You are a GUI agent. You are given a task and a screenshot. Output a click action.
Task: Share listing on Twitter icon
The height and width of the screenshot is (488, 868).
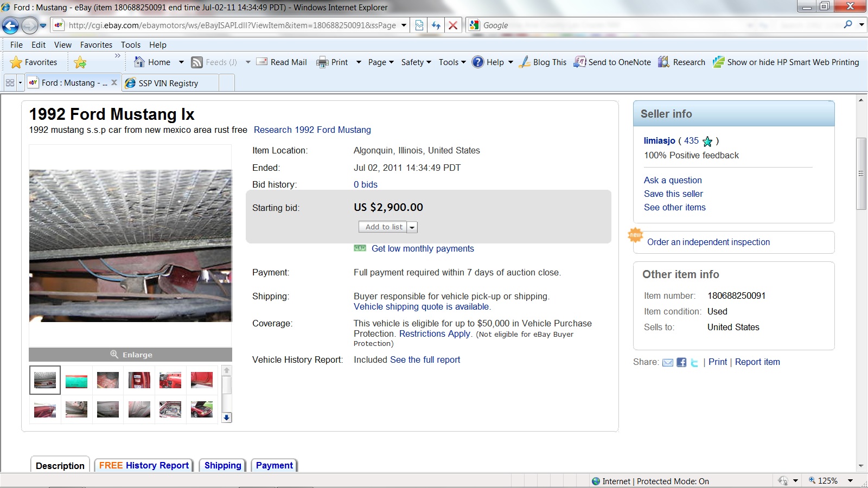click(x=694, y=362)
